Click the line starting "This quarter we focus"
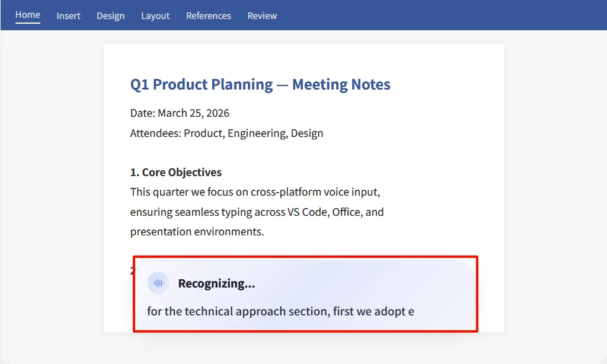This screenshot has width=607, height=364. [x=255, y=192]
